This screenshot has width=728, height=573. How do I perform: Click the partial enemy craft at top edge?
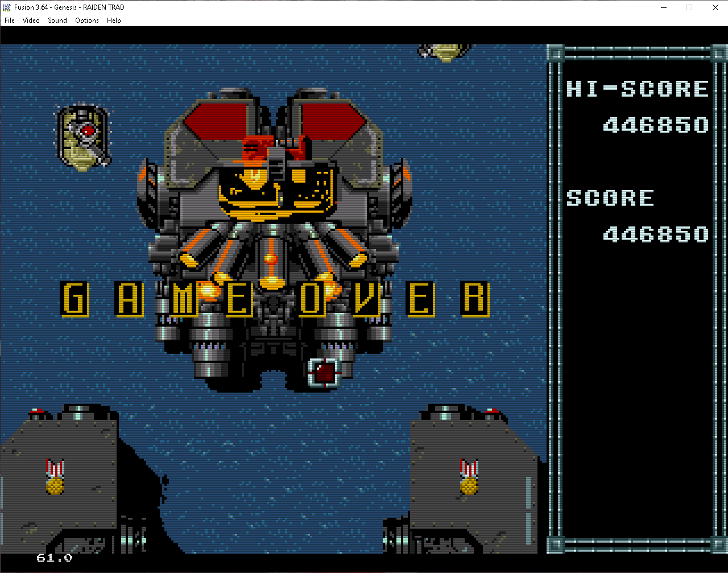click(x=446, y=52)
